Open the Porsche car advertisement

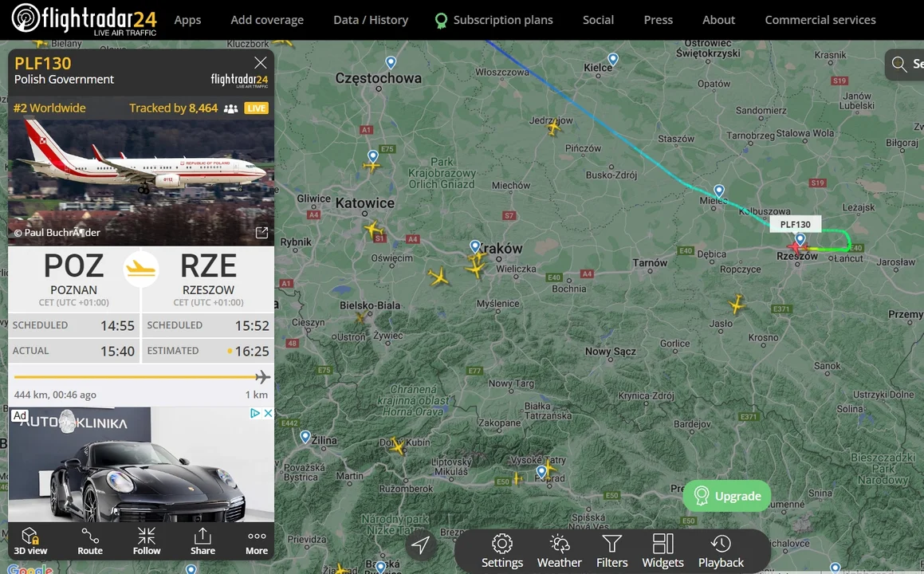point(141,465)
